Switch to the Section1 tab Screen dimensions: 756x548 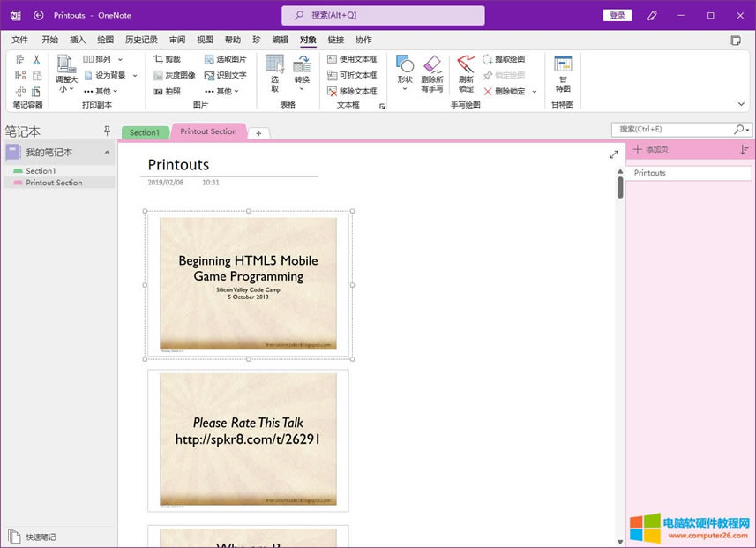click(x=145, y=132)
